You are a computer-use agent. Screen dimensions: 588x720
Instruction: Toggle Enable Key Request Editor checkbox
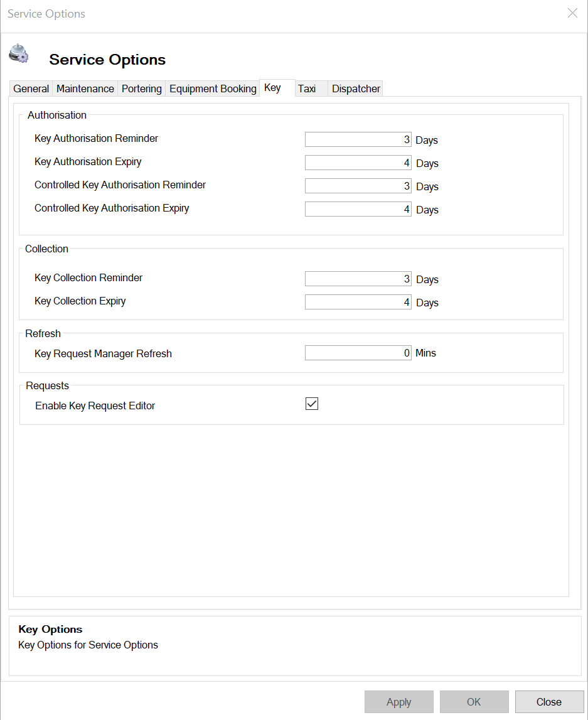click(312, 404)
